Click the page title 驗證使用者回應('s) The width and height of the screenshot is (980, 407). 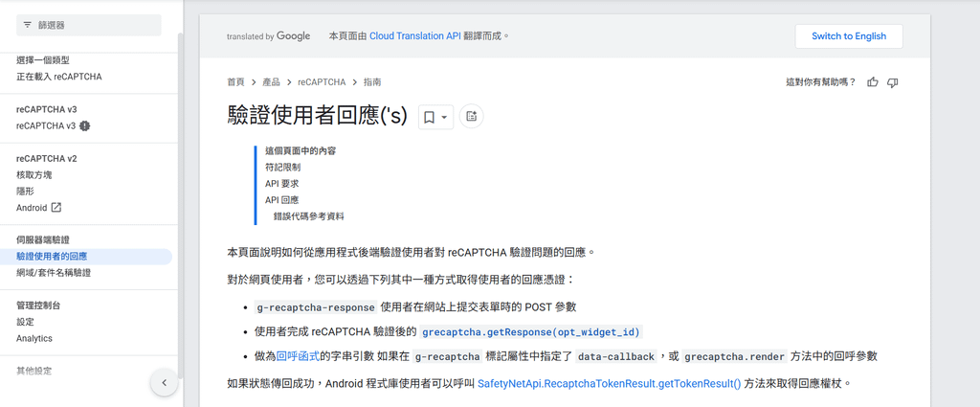tap(317, 116)
